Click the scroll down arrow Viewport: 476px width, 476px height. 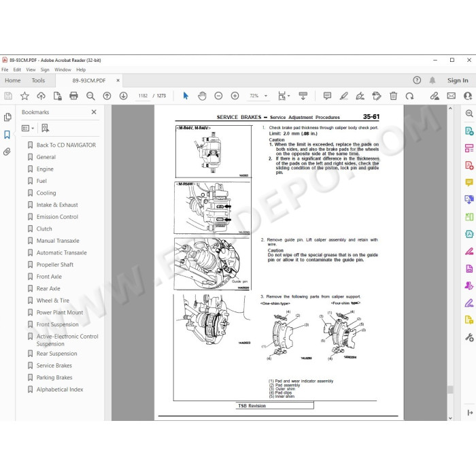(450, 418)
